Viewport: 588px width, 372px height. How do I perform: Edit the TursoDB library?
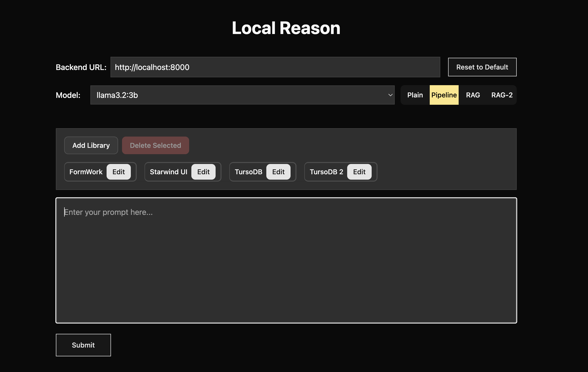tap(278, 172)
